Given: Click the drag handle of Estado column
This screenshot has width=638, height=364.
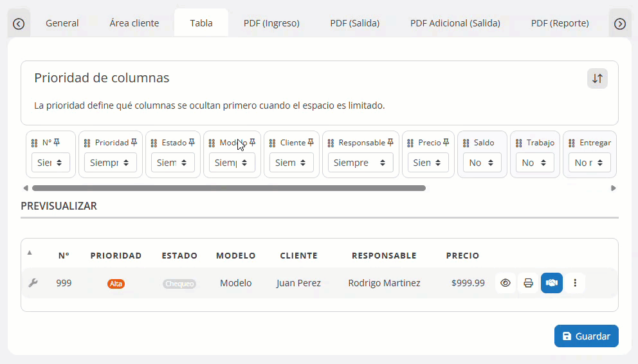Looking at the screenshot, I should click(154, 143).
